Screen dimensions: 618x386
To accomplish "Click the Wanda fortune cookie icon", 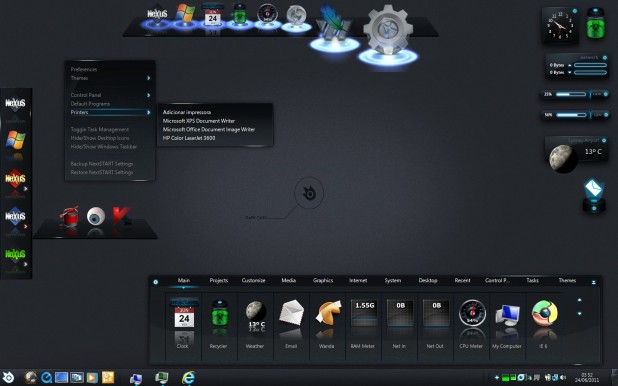I will pos(328,313).
